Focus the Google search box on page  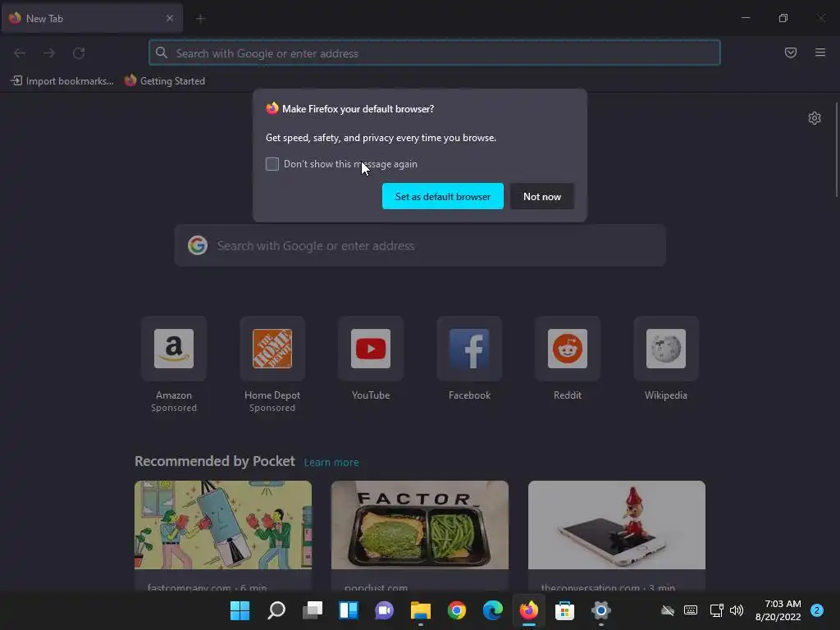pos(420,246)
